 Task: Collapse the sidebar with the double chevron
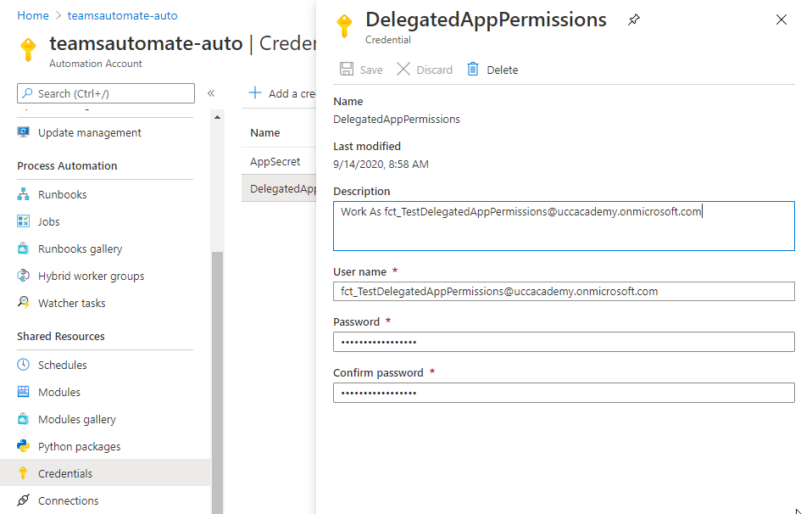[211, 93]
